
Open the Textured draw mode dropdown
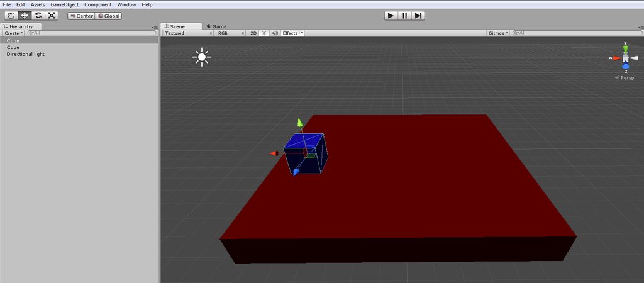pyautogui.click(x=189, y=33)
